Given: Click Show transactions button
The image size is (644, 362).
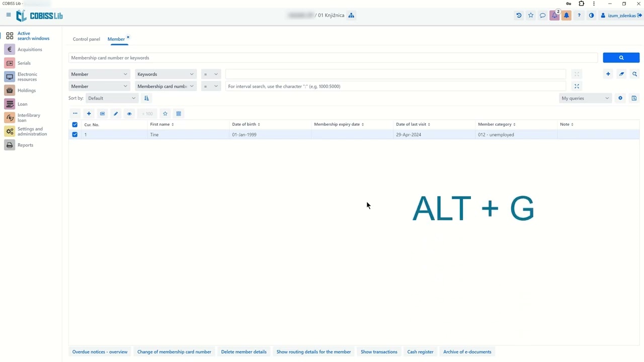Looking at the screenshot, I should point(379,352).
